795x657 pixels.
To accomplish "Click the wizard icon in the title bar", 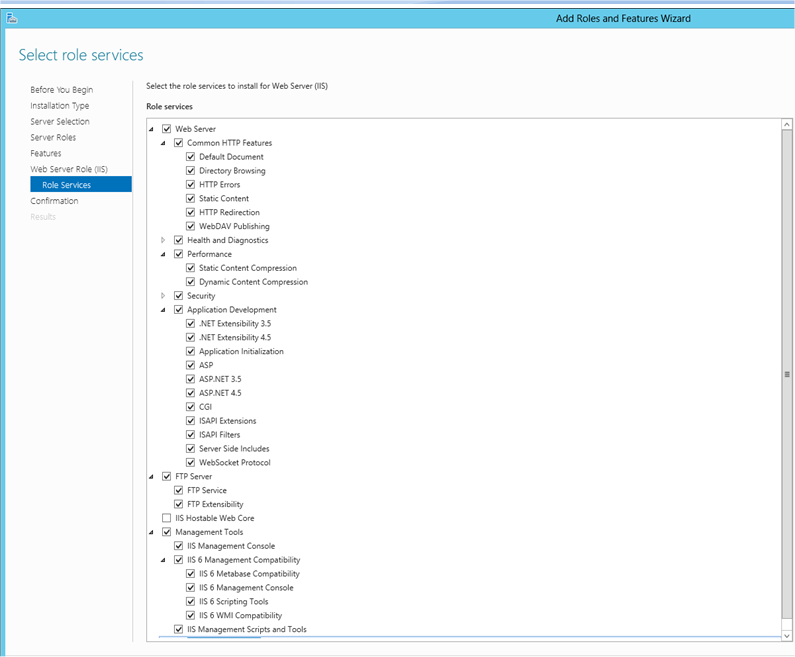I will (x=12, y=18).
